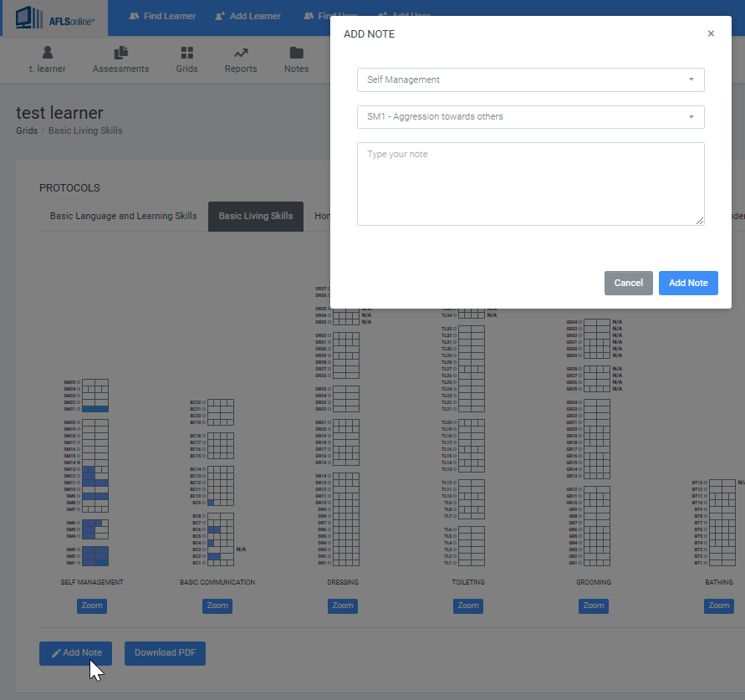Image resolution: width=745 pixels, height=700 pixels.
Task: Click the AFLSonline logo
Action: pos(56,18)
